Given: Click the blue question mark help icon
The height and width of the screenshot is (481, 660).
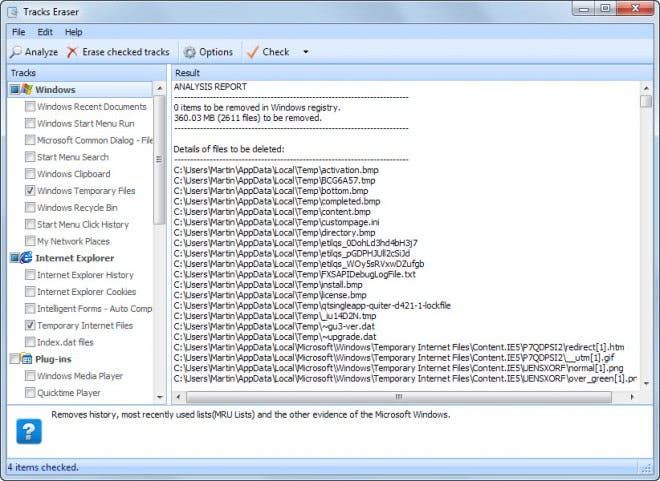Looking at the screenshot, I should click(x=29, y=431).
